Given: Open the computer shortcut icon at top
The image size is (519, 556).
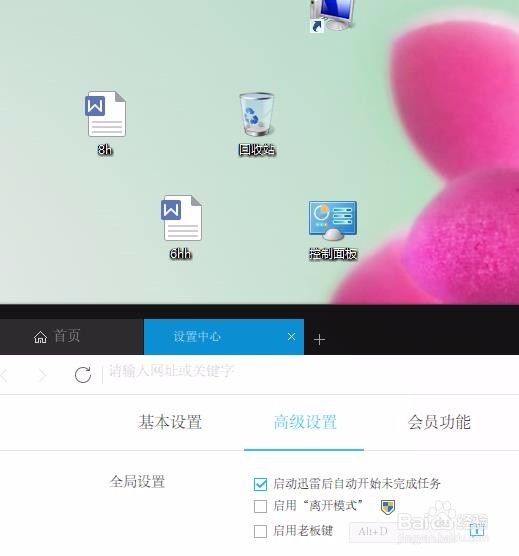Looking at the screenshot, I should pyautogui.click(x=332, y=16).
